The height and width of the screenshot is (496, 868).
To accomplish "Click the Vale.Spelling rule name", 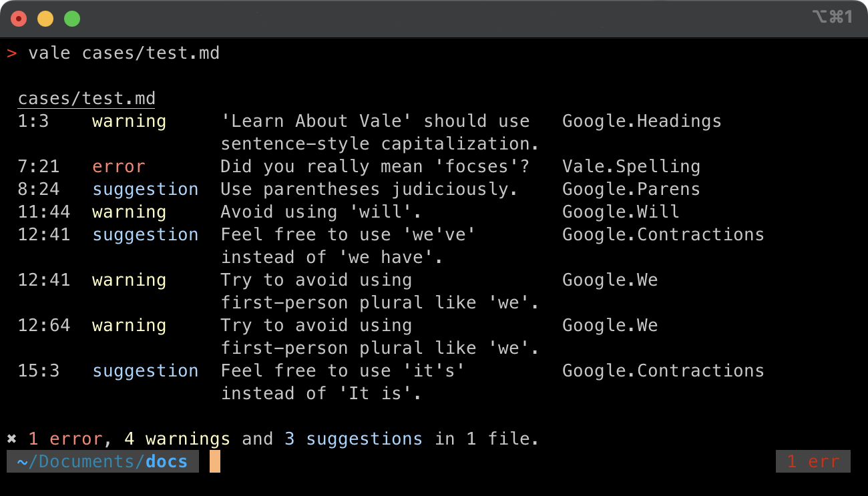I will point(631,167).
